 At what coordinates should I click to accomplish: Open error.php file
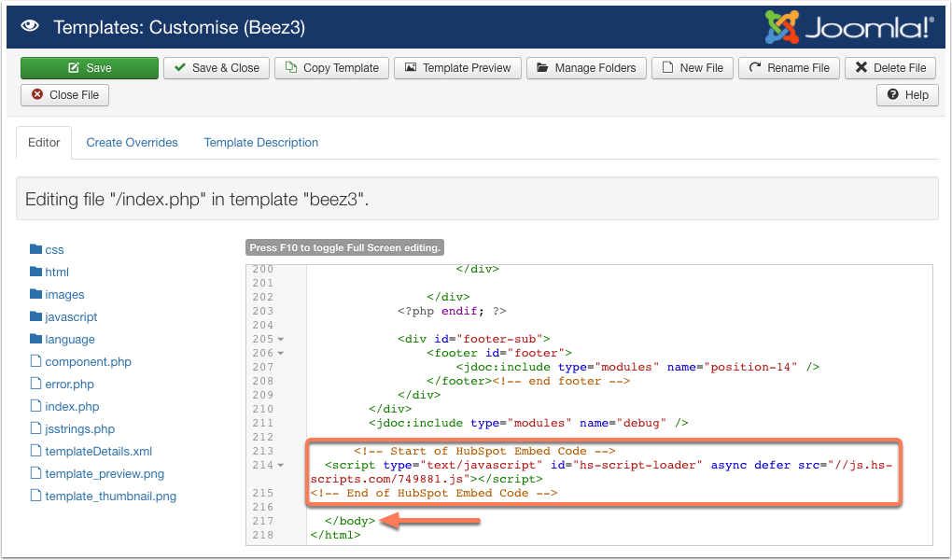[69, 385]
